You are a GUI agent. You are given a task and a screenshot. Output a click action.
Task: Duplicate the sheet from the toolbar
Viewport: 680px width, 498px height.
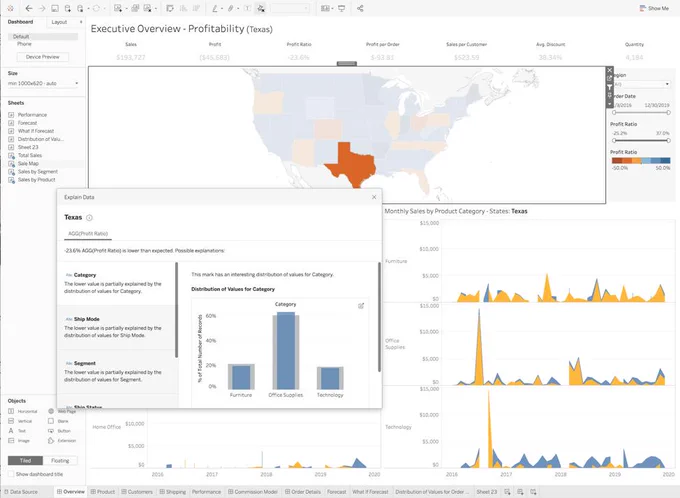135,8
